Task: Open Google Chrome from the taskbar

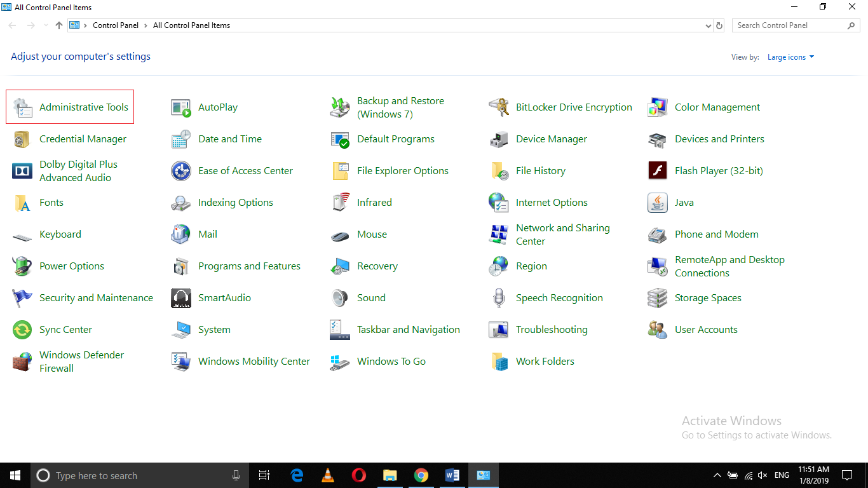Action: pyautogui.click(x=421, y=475)
